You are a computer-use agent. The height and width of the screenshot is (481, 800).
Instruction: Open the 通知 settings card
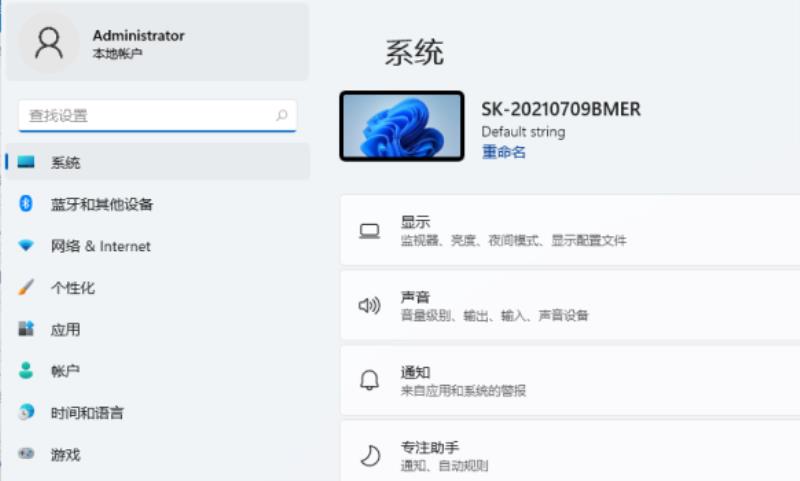[570, 381]
